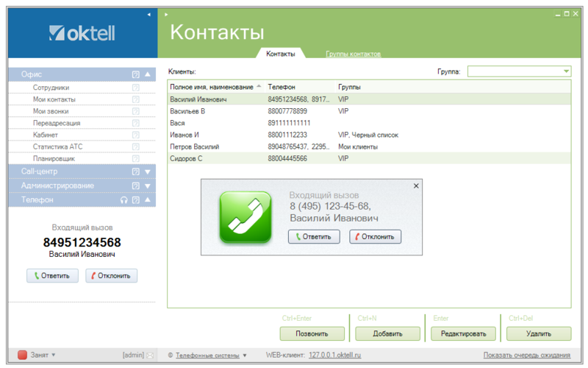Collapse the left sidebar with the arrow

point(148,14)
